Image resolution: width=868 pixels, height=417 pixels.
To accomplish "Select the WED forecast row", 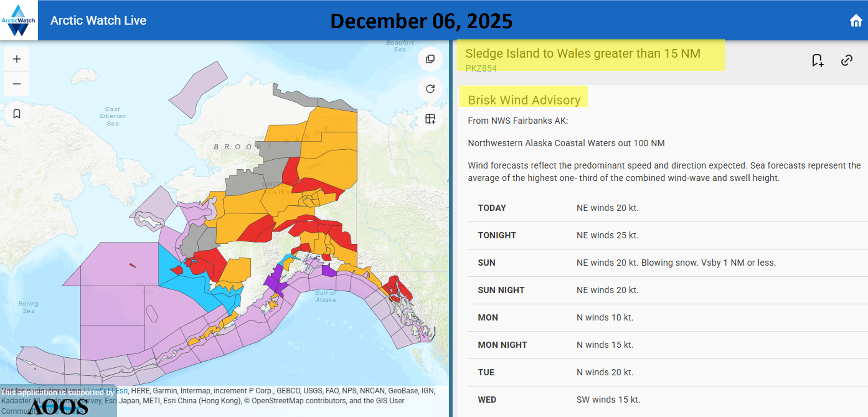I will tap(666, 400).
